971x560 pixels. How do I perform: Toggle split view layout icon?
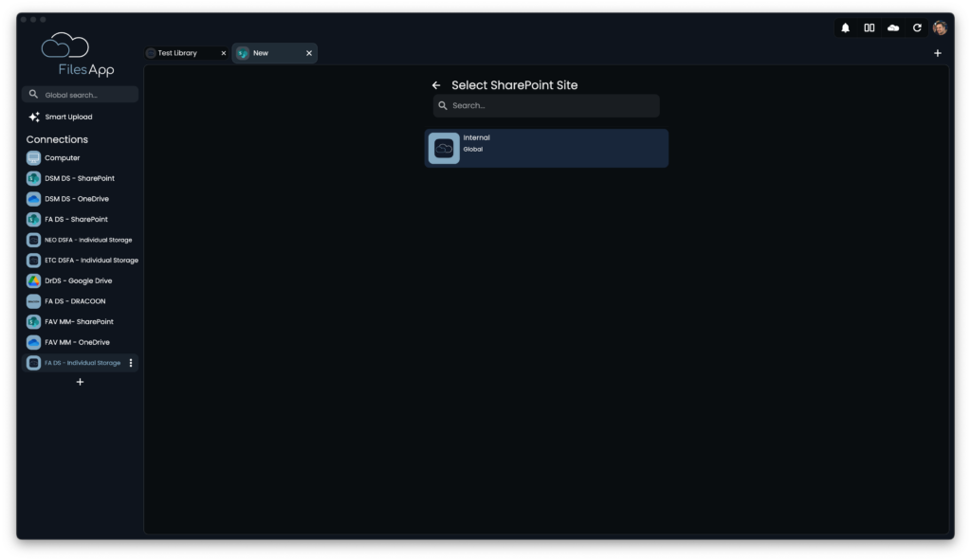870,27
